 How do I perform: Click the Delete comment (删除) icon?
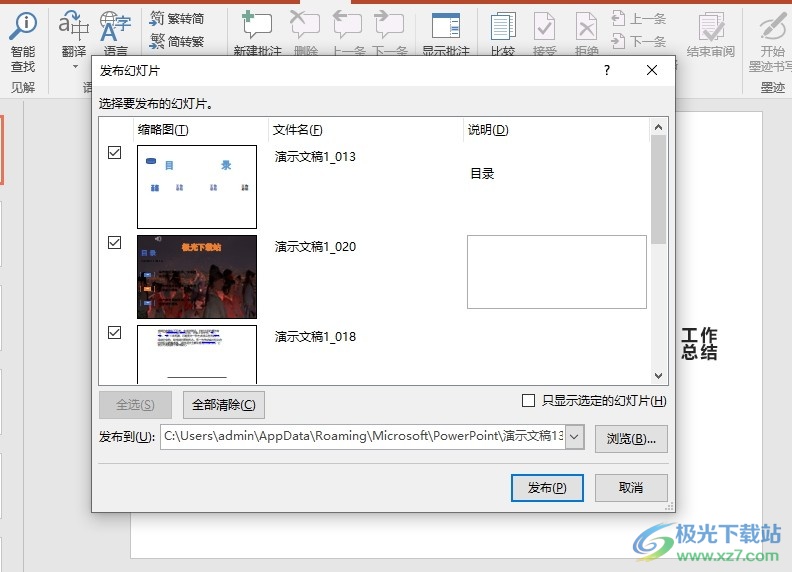click(x=305, y=25)
